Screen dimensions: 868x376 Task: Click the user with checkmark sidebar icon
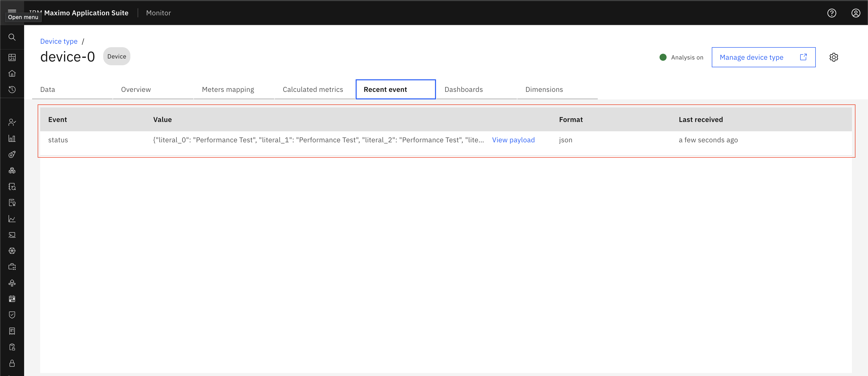coord(12,122)
